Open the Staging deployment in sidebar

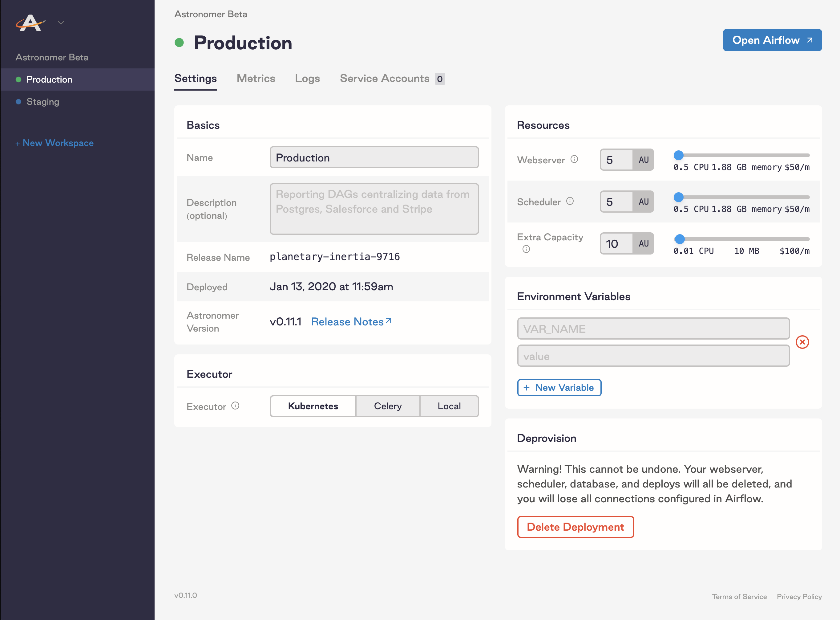(43, 102)
